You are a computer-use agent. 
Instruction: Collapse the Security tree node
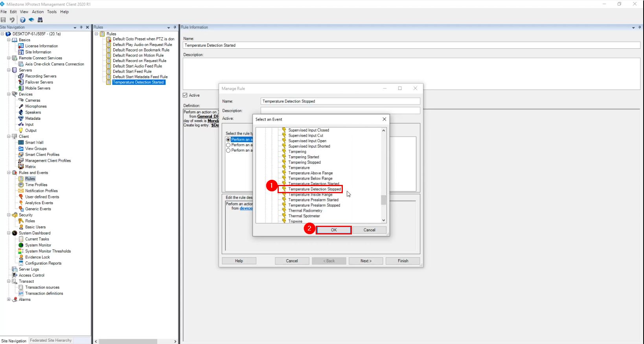coord(9,215)
